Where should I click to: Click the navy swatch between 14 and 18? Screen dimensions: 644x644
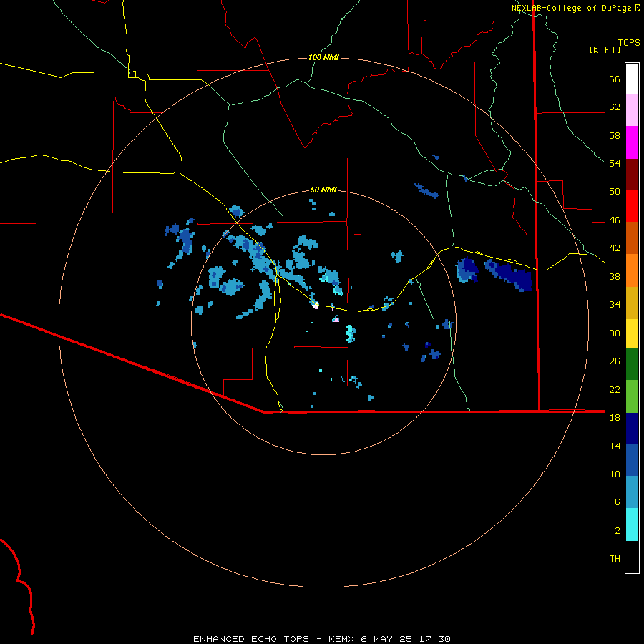coord(632,429)
